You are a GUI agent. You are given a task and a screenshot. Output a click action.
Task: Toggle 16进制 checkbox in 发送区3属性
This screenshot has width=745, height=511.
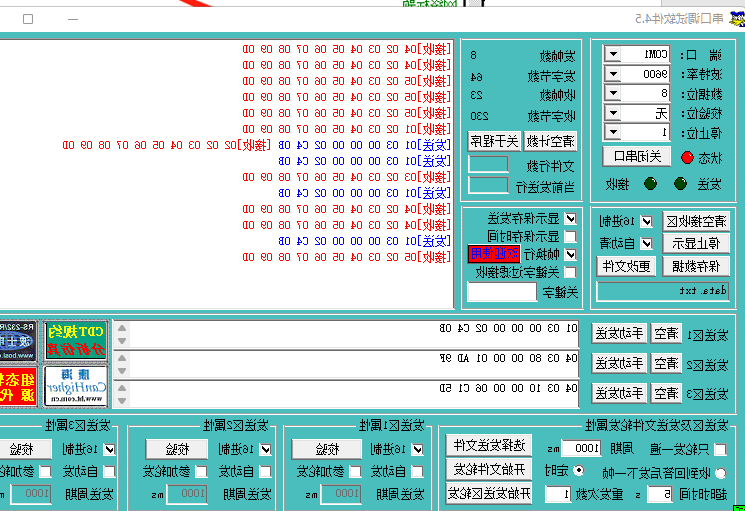(x=110, y=449)
